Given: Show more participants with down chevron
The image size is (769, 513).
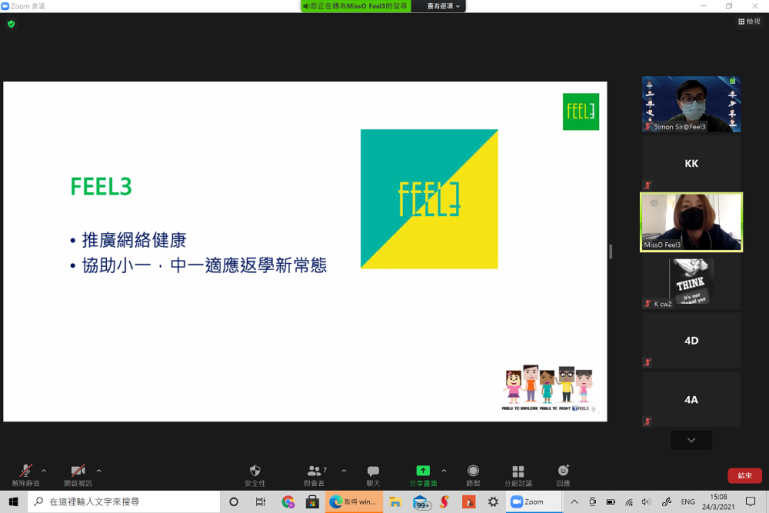Looking at the screenshot, I should coord(691,440).
